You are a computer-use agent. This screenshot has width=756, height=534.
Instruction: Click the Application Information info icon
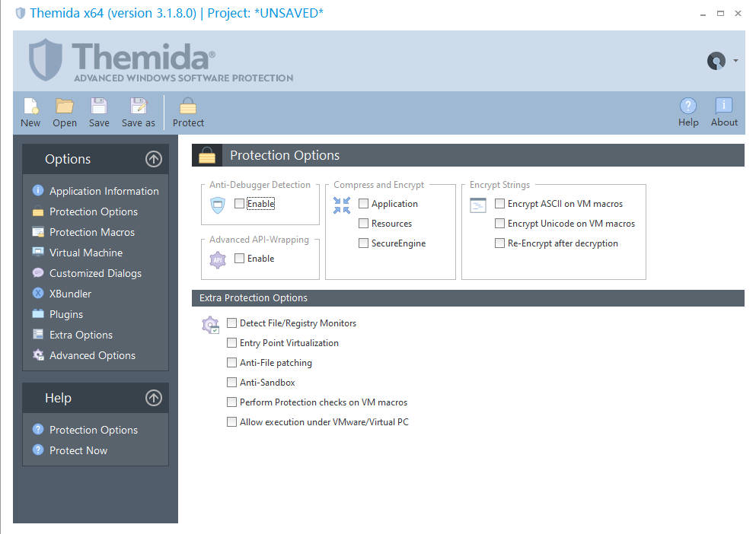point(38,190)
